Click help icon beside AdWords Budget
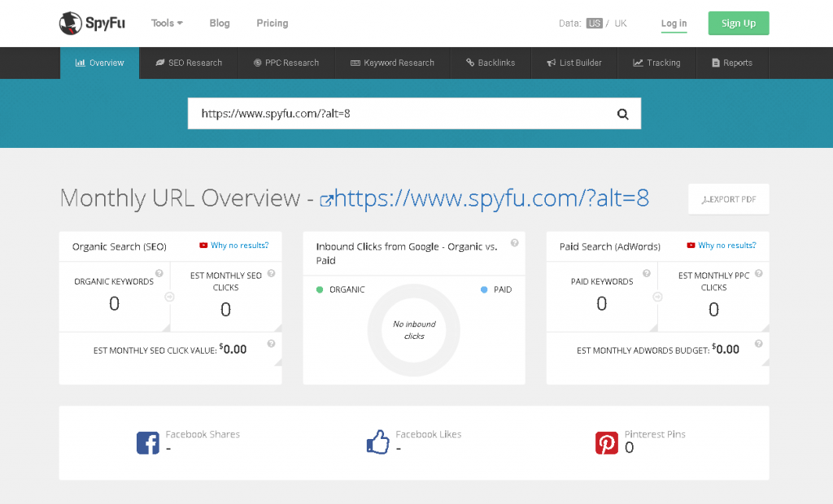The image size is (833, 504). coord(759,344)
